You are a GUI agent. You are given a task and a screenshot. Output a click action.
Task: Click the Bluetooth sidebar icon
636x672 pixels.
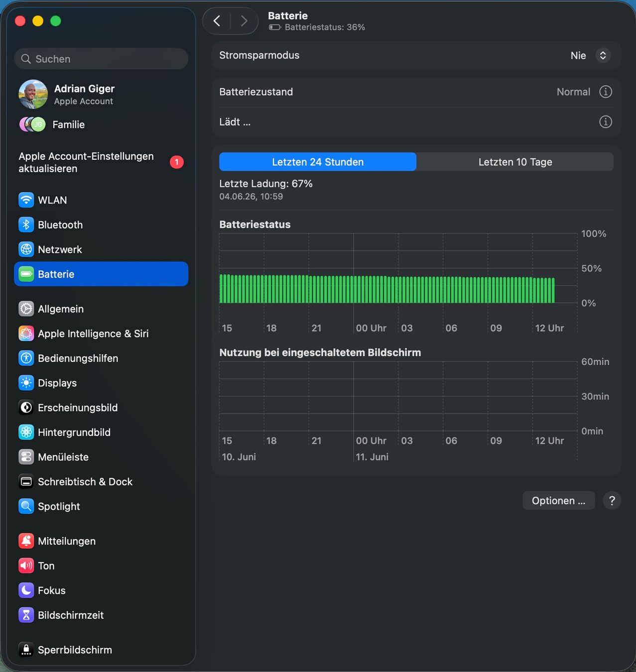(x=26, y=224)
